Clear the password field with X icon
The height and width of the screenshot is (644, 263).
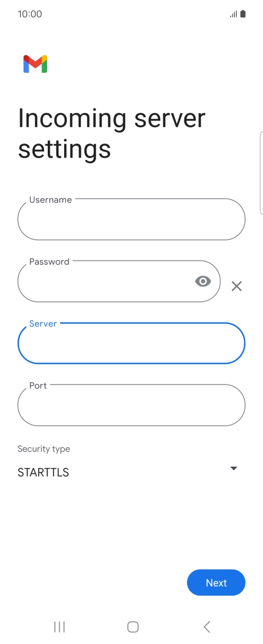pos(237,287)
